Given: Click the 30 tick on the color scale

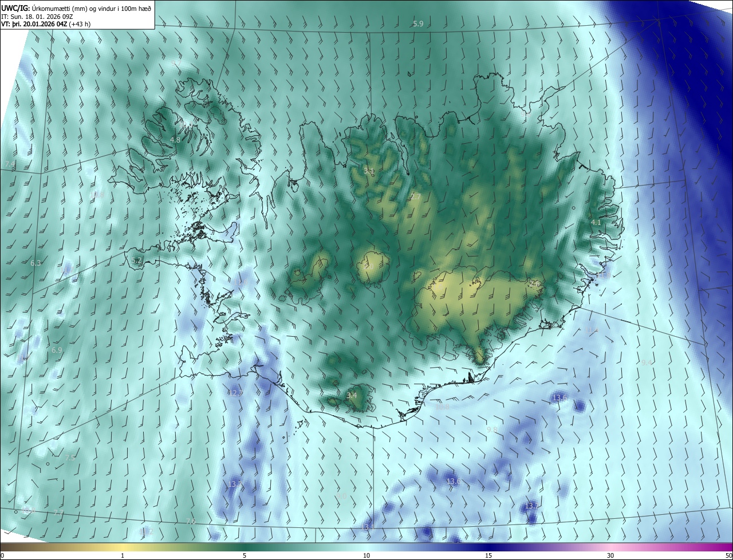Looking at the screenshot, I should pyautogui.click(x=610, y=555).
